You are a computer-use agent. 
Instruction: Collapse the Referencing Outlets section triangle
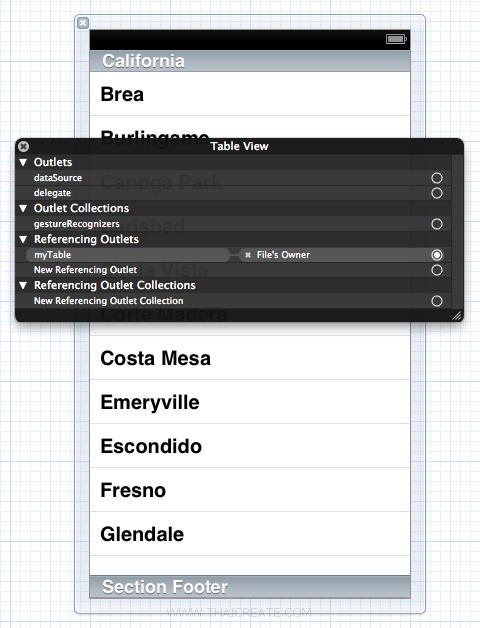coord(23,240)
